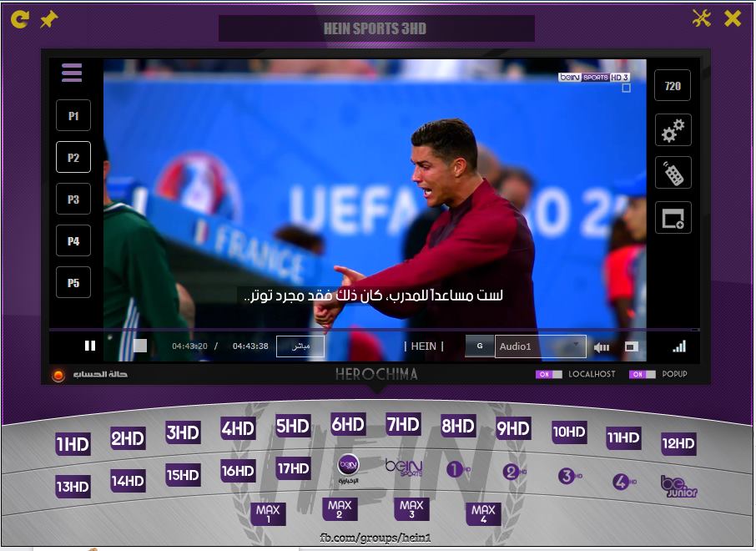Open the be Junior channel
Image resolution: width=756 pixels, height=551 pixels.
pyautogui.click(x=678, y=487)
